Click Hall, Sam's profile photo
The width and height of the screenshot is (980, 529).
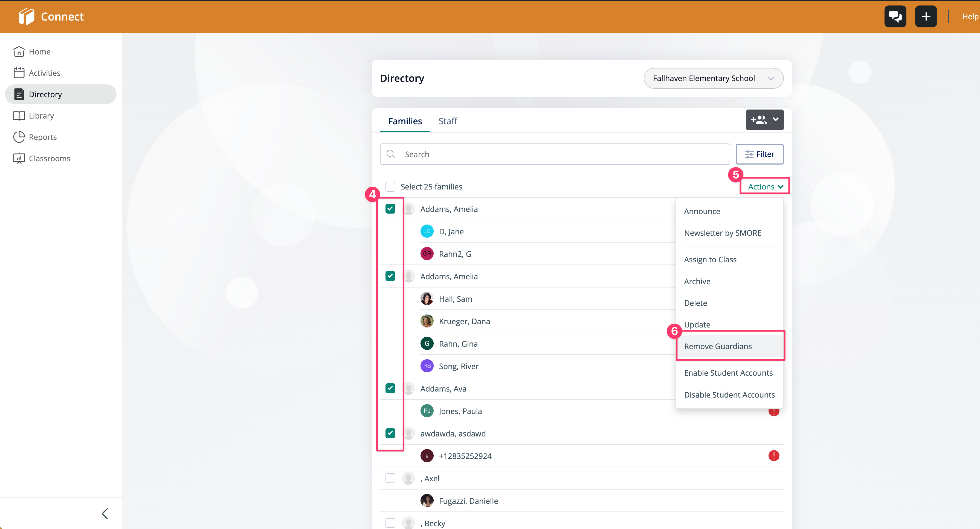[427, 298]
